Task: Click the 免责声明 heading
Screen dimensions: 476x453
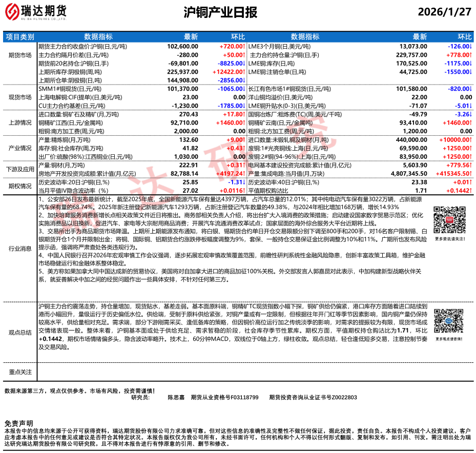Action: coord(18,423)
